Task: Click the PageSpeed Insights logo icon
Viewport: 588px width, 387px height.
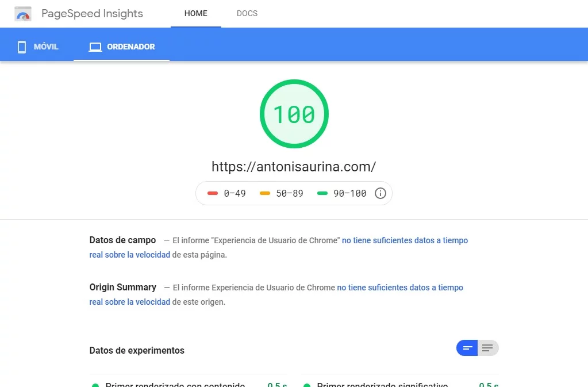Action: pyautogui.click(x=23, y=14)
